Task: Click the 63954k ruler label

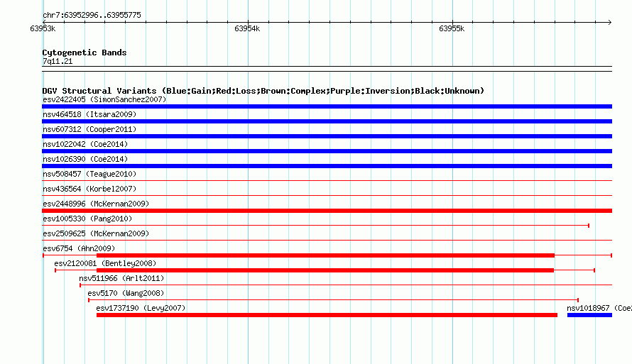Action: (247, 28)
